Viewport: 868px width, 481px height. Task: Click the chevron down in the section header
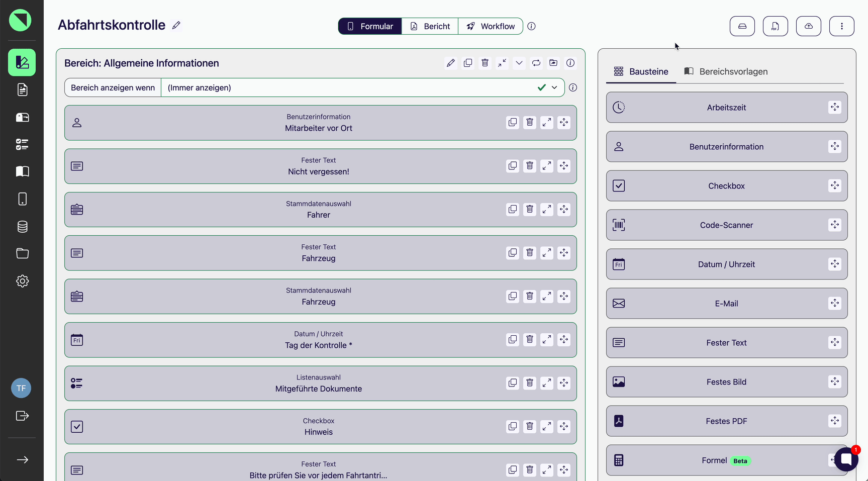click(519, 63)
